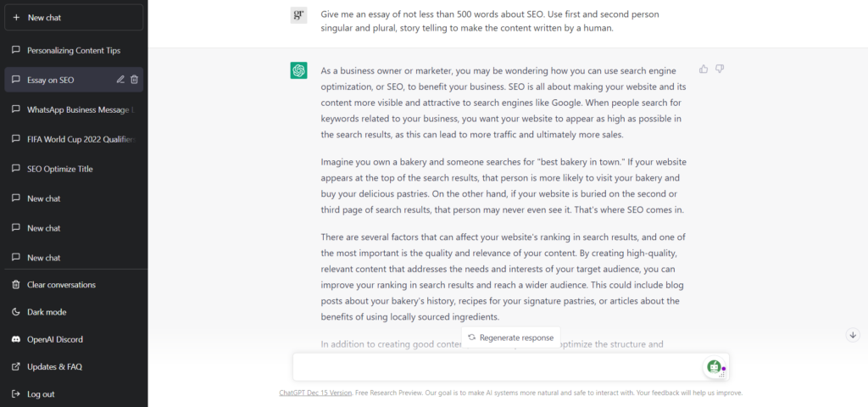Clear conversations in the sidebar
The height and width of the screenshot is (407, 868).
74,285
